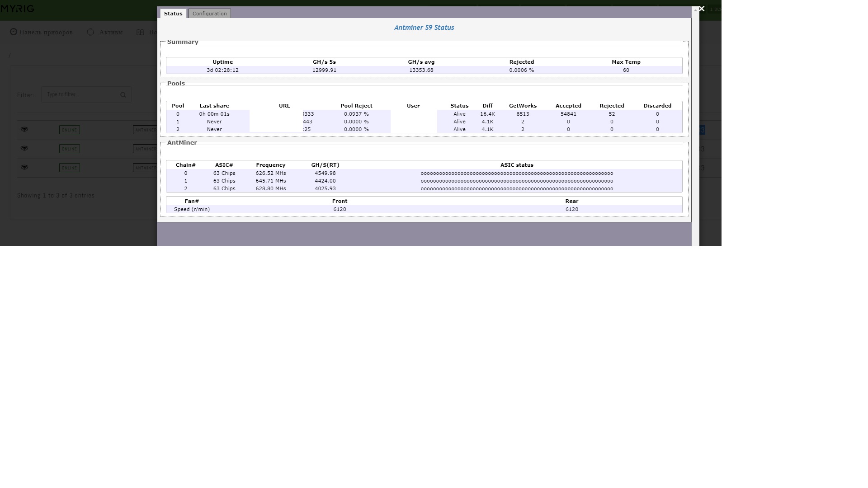868x488 pixels.
Task: Click the Pools section heading
Action: tap(176, 84)
